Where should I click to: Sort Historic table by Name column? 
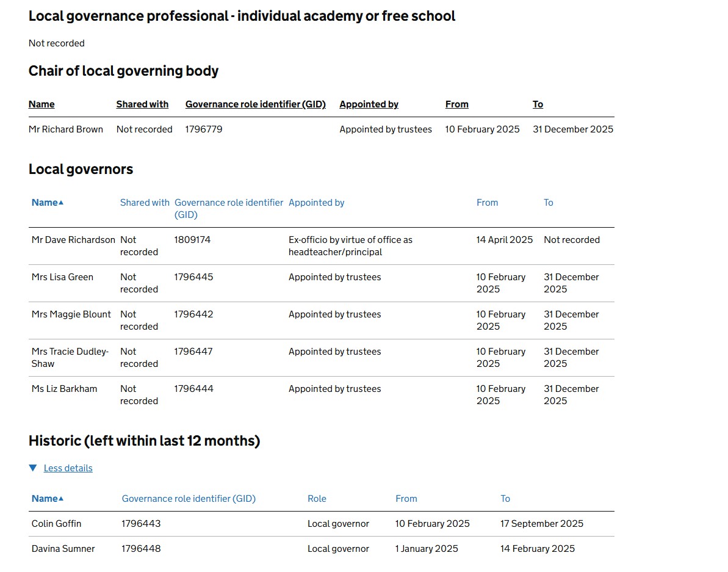pyautogui.click(x=45, y=499)
